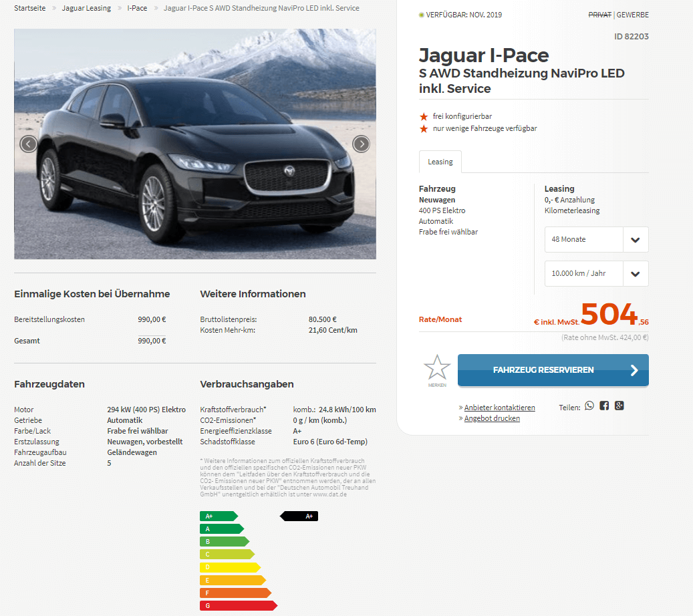Viewport: 693px width, 616px height.
Task: Show the previous car photo
Action: pos(29,144)
